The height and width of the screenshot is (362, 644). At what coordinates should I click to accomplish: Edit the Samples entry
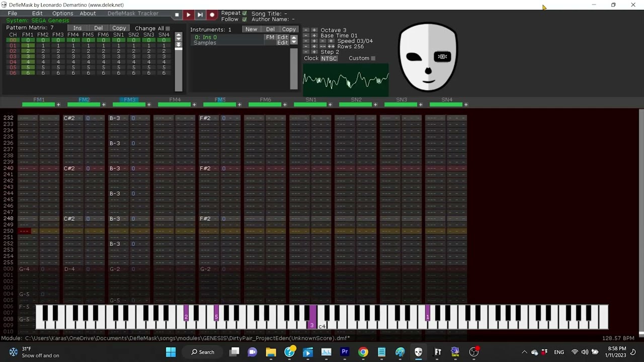pos(282,43)
